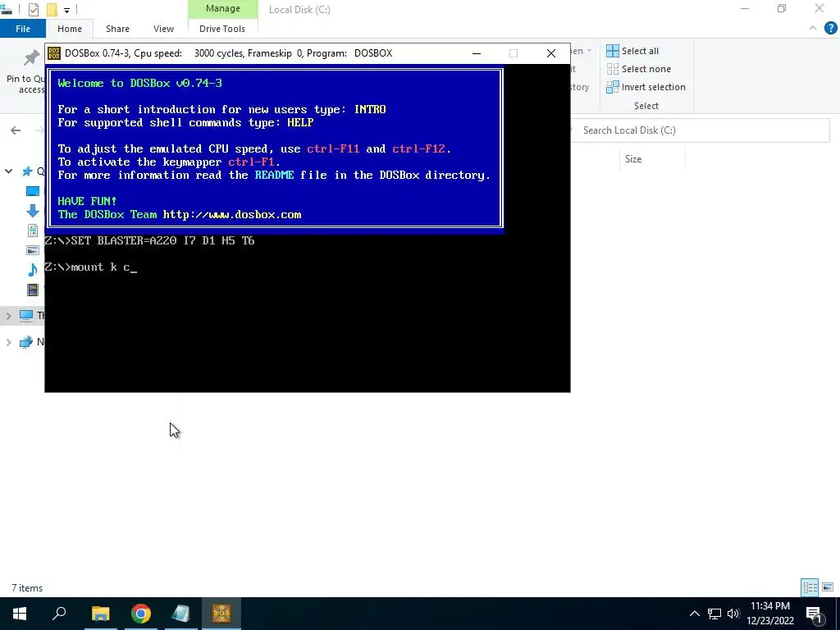Click the Select all button

click(x=632, y=51)
